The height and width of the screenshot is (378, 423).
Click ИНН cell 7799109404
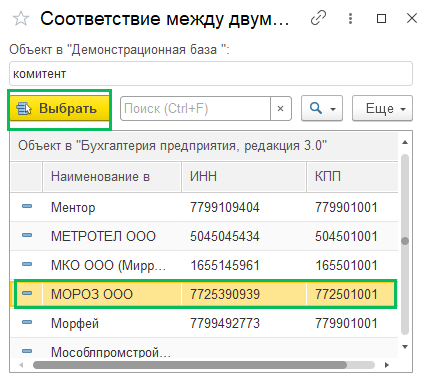pos(225,207)
